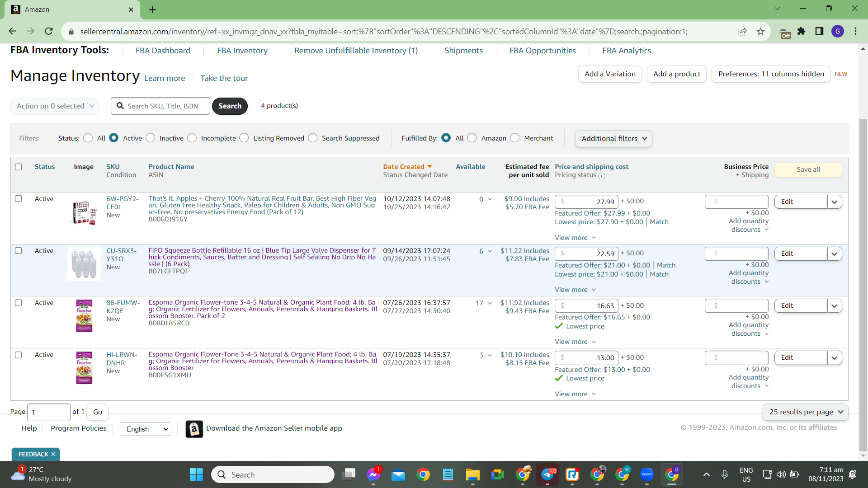Go to the Shipments tab

(x=463, y=51)
